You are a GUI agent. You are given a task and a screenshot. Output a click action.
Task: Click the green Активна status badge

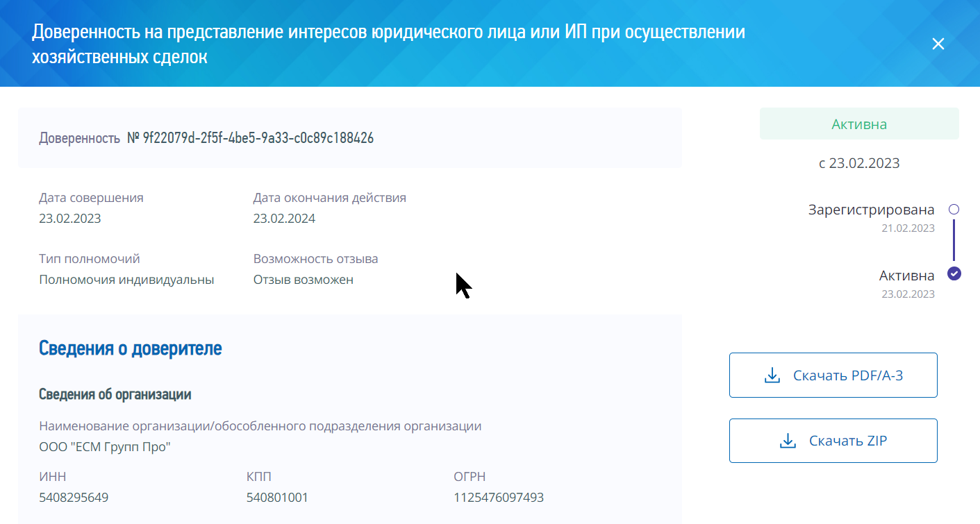click(858, 124)
